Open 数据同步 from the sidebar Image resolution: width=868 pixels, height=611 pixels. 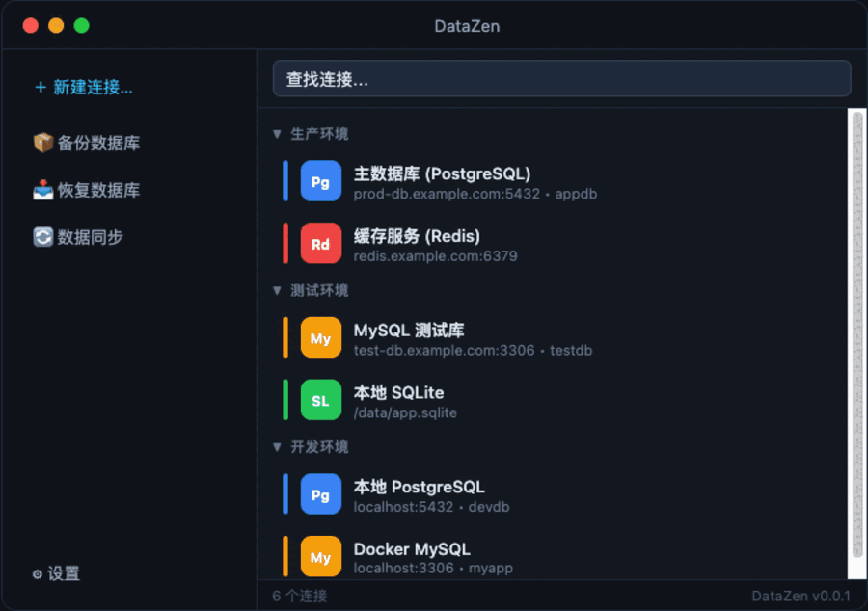78,237
